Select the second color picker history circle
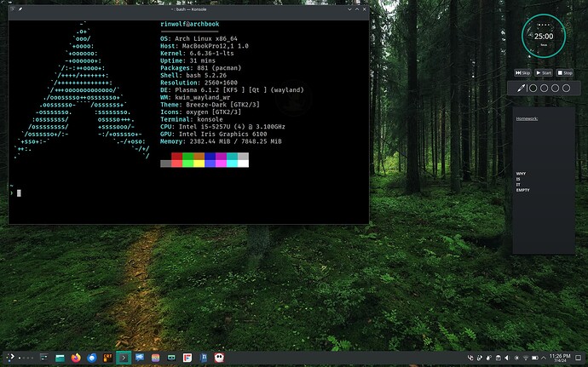The width and height of the screenshot is (588, 367). point(545,88)
